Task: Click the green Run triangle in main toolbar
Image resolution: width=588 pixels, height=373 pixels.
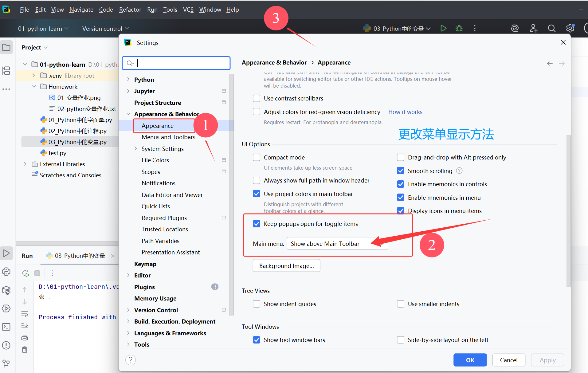Action: coord(443,28)
